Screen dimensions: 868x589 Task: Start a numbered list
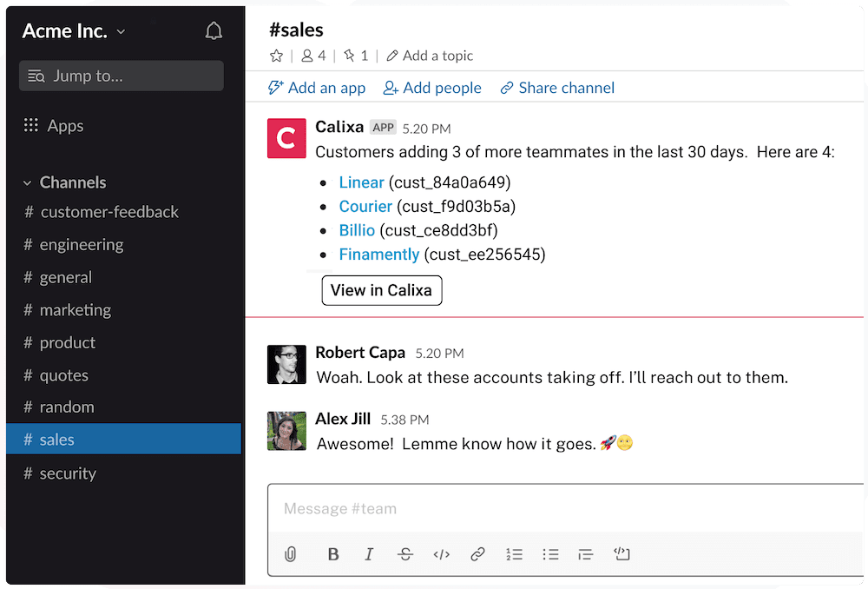tap(514, 554)
